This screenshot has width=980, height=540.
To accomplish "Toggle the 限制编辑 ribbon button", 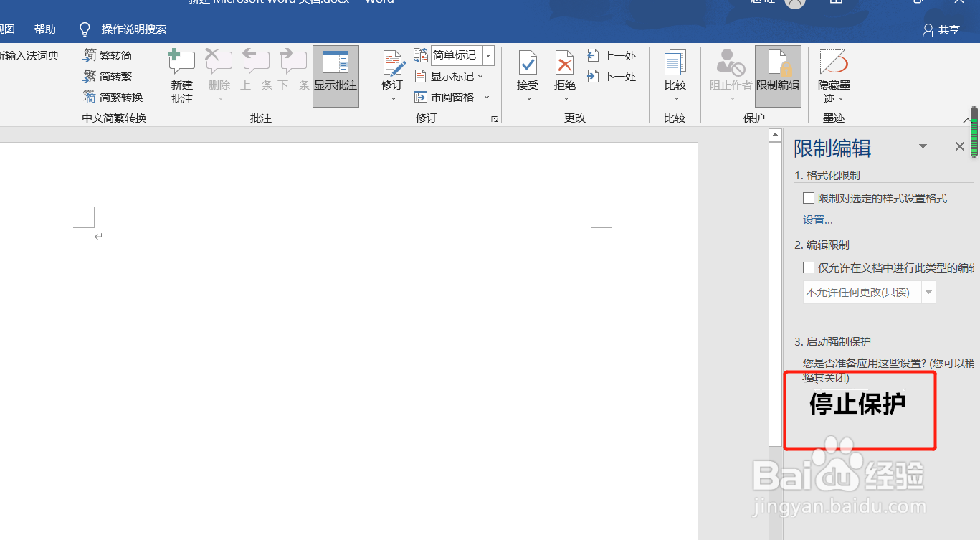I will tap(778, 77).
